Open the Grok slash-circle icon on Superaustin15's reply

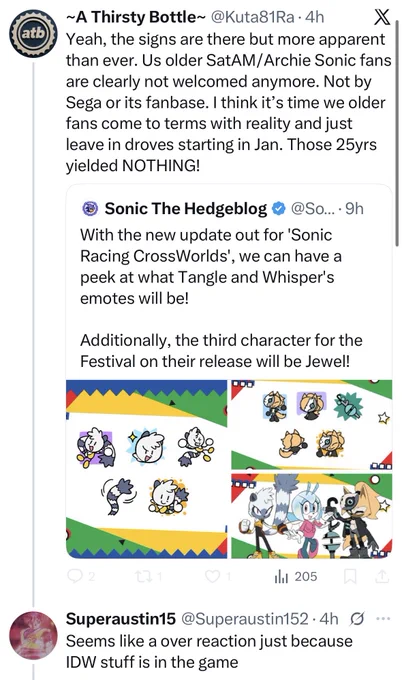(357, 619)
